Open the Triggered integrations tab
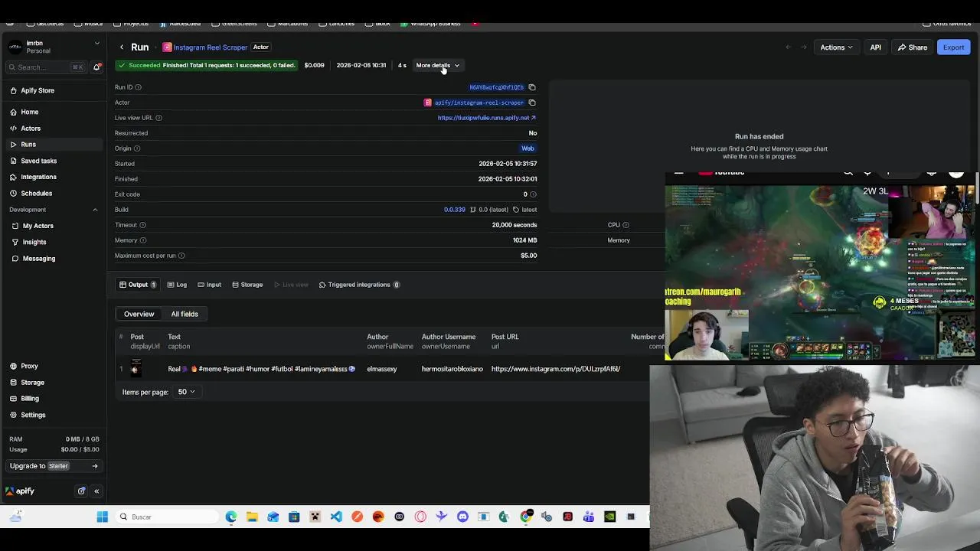The width and height of the screenshot is (980, 551). 359,285
